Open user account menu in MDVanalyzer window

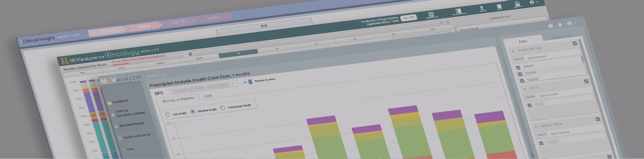(x=571, y=24)
